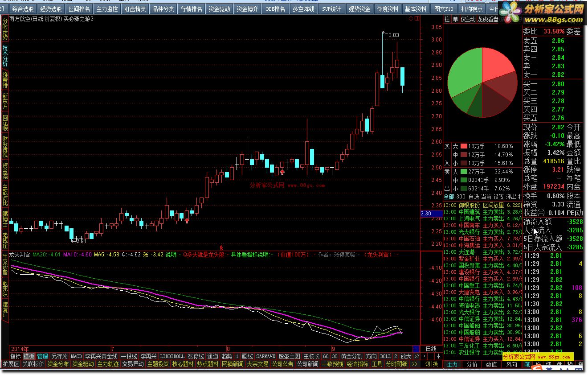Image resolution: width=588 pixels, height=375 pixels.
Task: Click the plus zoom-in indicator button
Action: tap(424, 356)
